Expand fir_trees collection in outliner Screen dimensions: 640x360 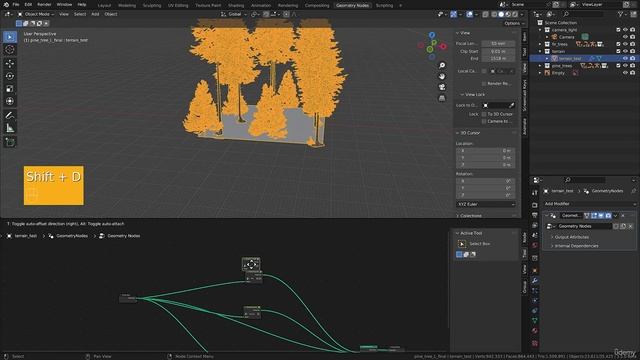click(x=540, y=44)
